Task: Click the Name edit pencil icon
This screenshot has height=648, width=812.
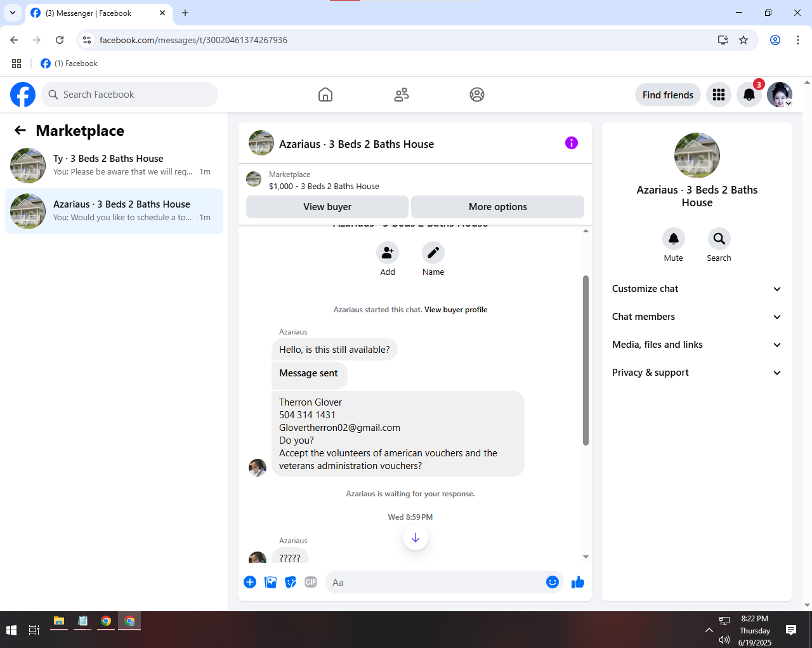Action: pos(433,253)
